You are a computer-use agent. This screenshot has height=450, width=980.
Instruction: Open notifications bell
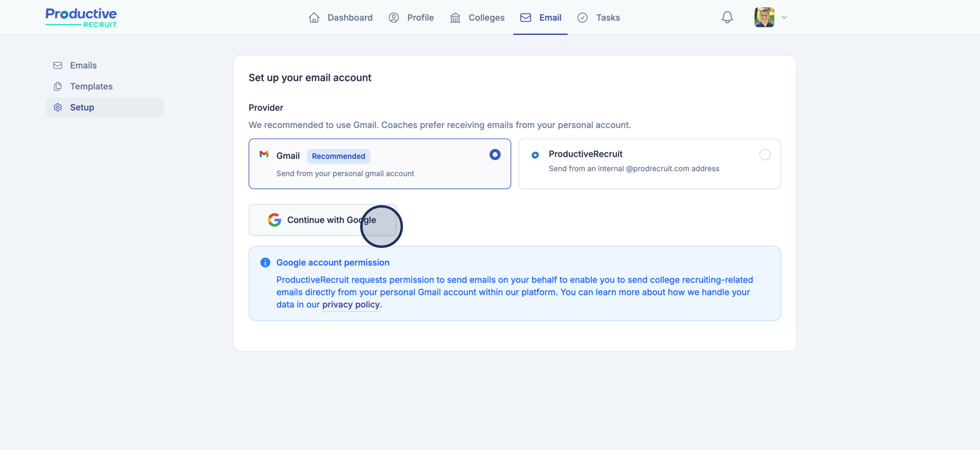click(727, 17)
